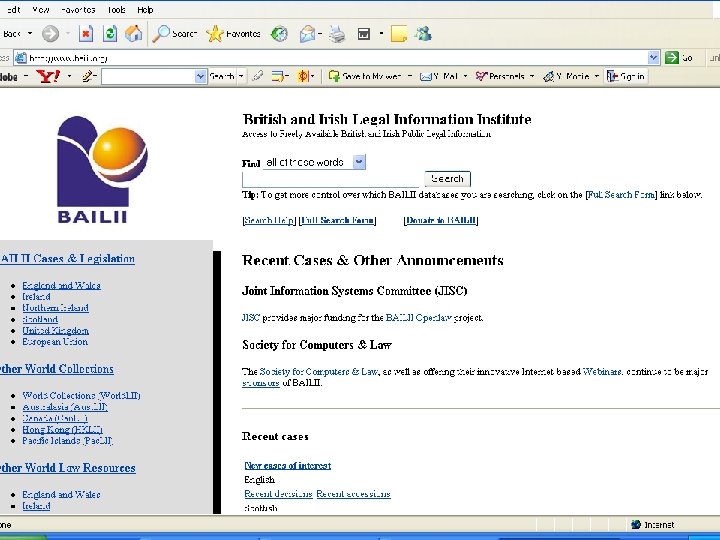
Task: Open the Help menu
Action: 145,10
